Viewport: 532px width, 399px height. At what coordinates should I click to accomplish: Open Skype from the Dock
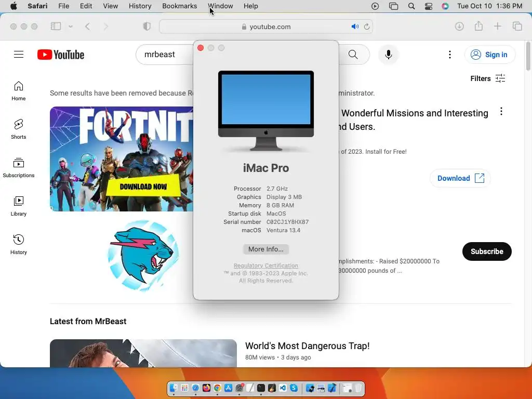coord(294,388)
